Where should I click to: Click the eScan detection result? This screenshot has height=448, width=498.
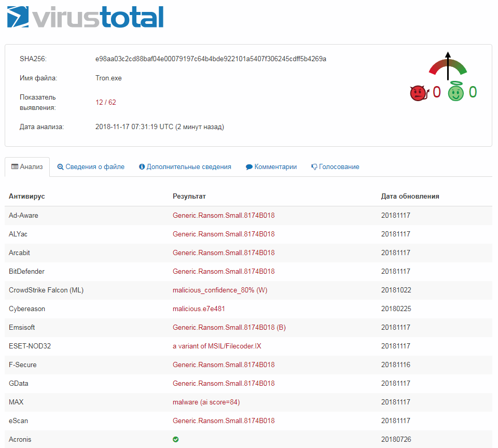pyautogui.click(x=224, y=421)
